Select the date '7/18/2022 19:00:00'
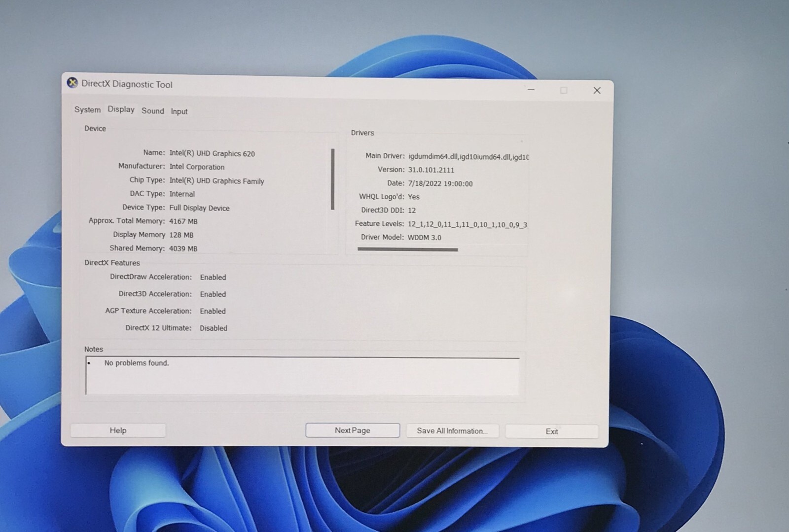The width and height of the screenshot is (789, 532). click(440, 184)
